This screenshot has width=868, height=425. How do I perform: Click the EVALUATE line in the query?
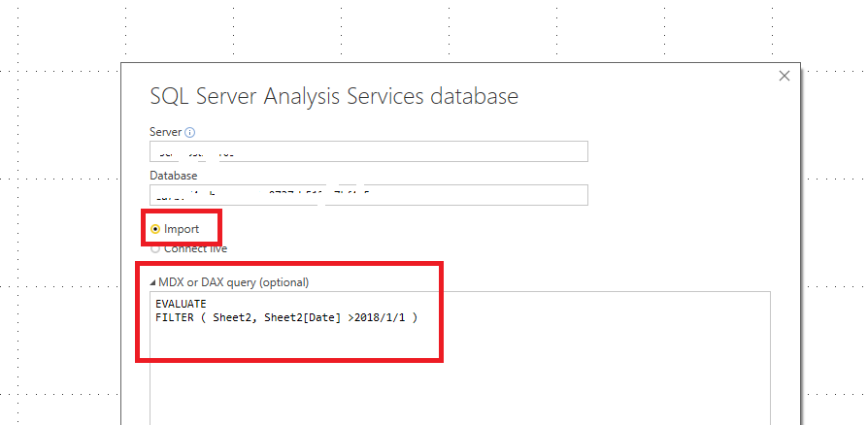(181, 304)
